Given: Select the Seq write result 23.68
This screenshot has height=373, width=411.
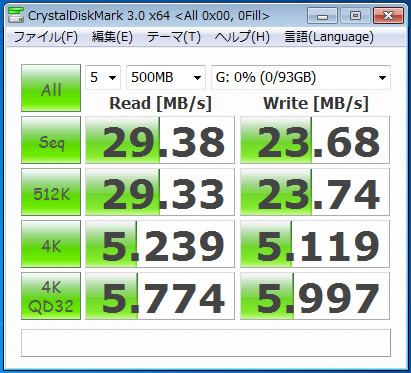Looking at the screenshot, I should click(x=315, y=140).
